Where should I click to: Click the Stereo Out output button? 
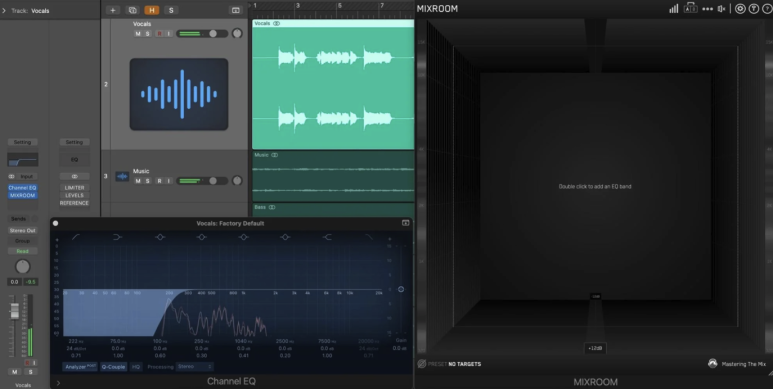pos(22,231)
